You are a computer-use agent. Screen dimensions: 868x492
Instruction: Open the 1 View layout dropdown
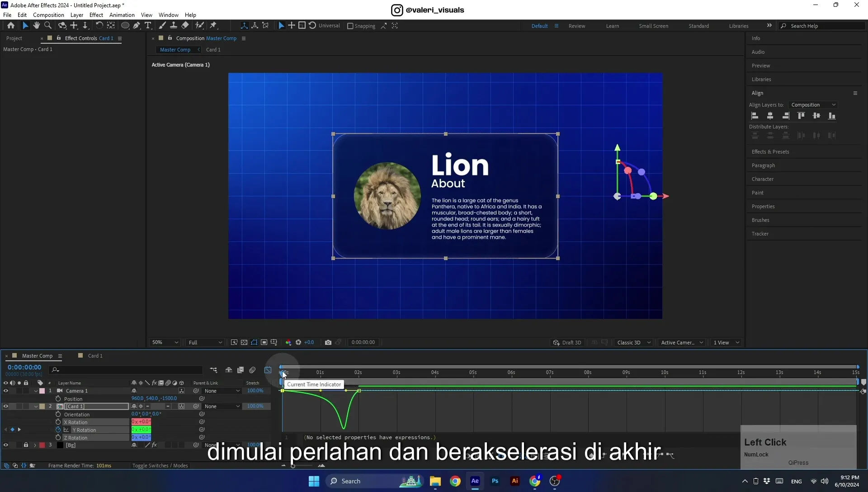pos(726,342)
